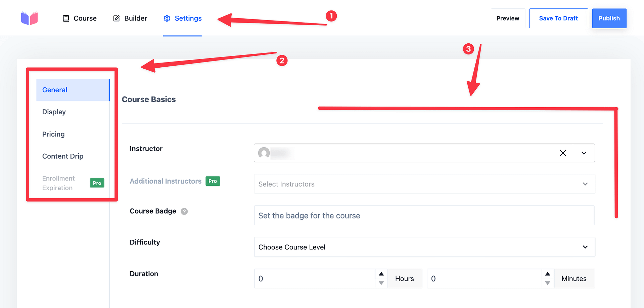The width and height of the screenshot is (644, 308).
Task: Increase the duration hours value
Action: [x=381, y=274]
